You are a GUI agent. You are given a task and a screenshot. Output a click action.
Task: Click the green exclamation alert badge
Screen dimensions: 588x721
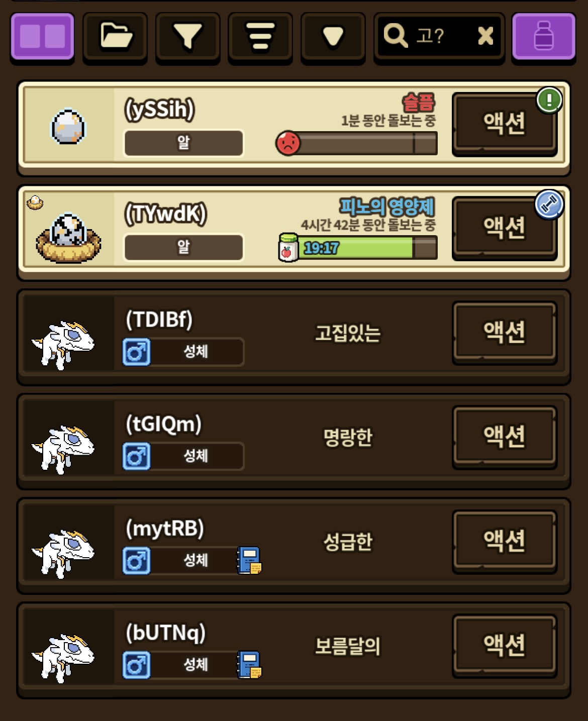coord(549,100)
